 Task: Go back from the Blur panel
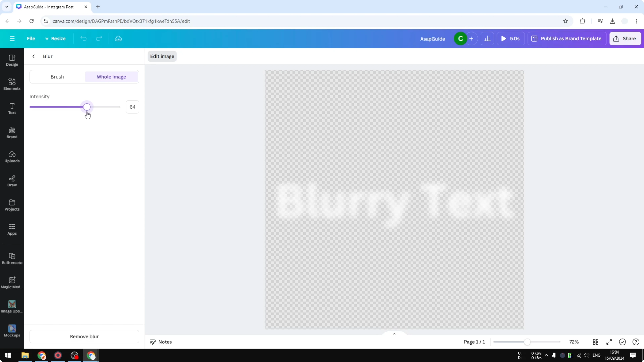(33, 56)
